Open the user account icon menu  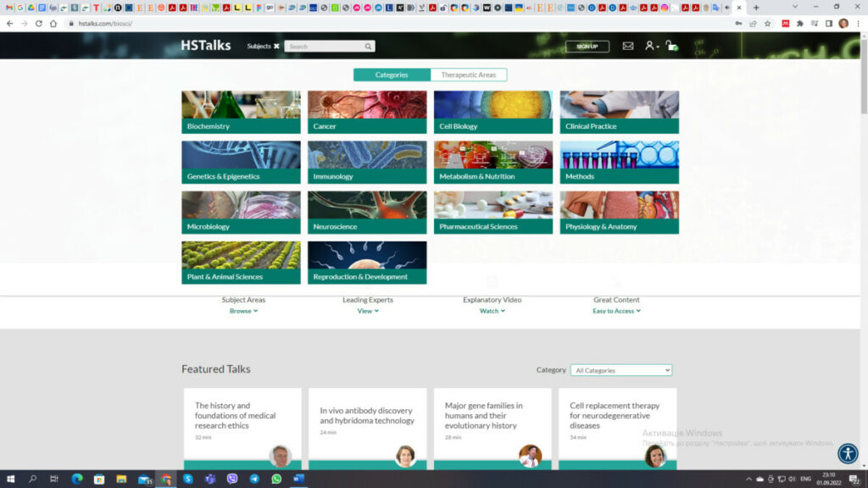650,46
